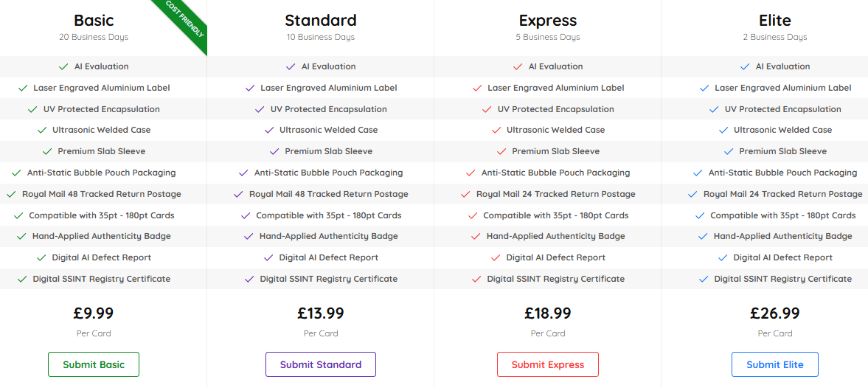
Task: Click purple checkmark beside Standard Ultrasonic Welded Case
Action: click(x=269, y=131)
